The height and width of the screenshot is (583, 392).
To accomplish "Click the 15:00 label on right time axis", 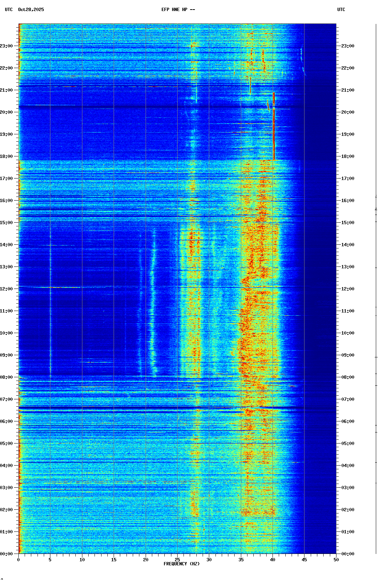I will point(348,223).
